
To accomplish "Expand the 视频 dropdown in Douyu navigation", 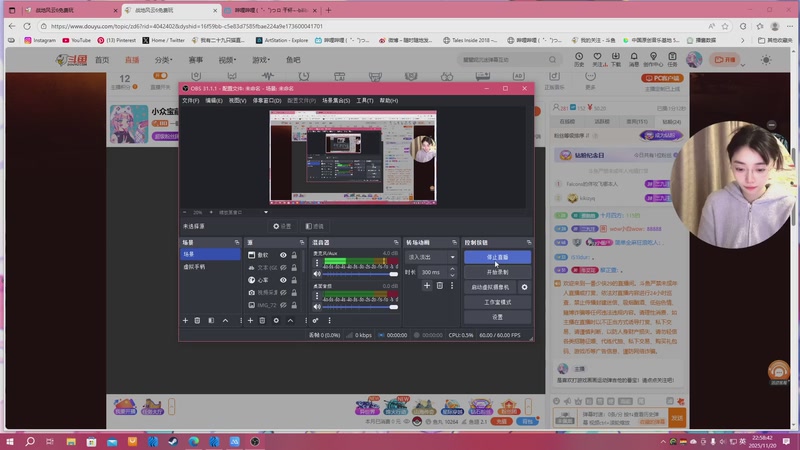I will point(227,60).
